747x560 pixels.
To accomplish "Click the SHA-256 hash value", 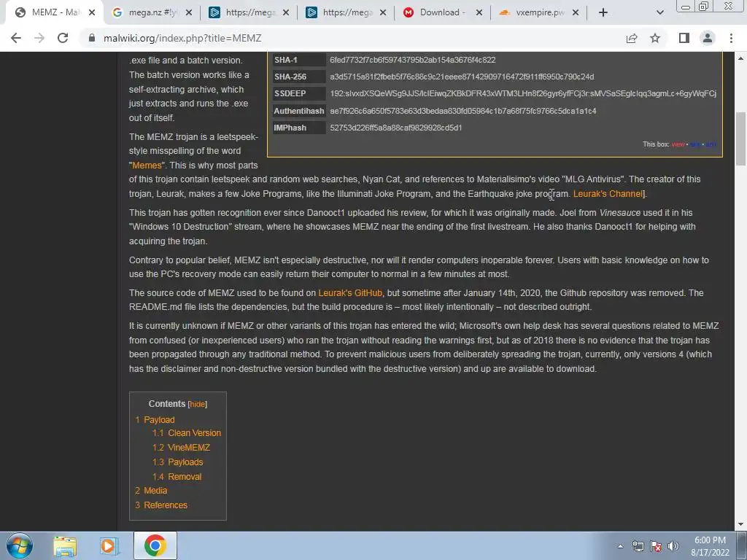I will coord(462,77).
